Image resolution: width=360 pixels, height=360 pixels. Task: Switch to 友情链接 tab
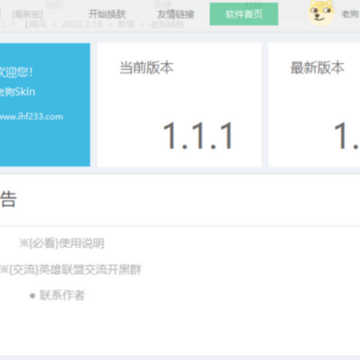pos(176,14)
